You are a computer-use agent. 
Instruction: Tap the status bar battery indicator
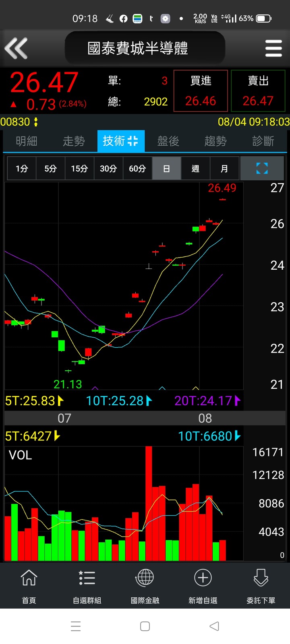[264, 19]
